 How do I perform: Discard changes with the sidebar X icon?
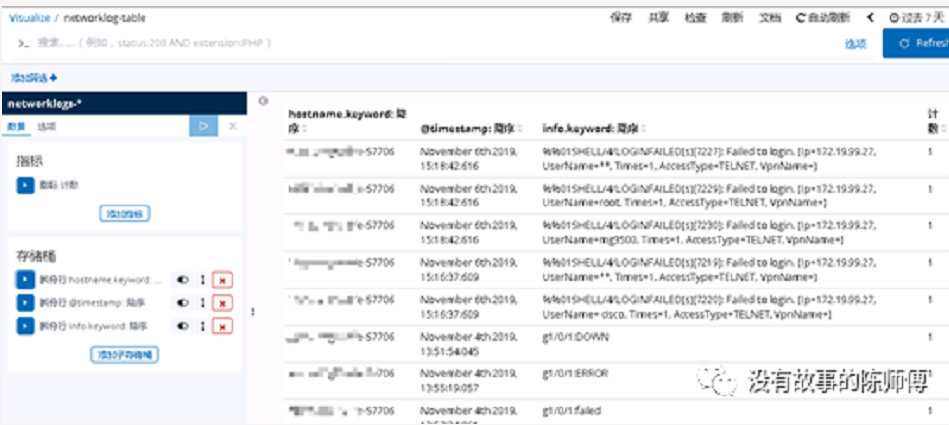pos(232,126)
